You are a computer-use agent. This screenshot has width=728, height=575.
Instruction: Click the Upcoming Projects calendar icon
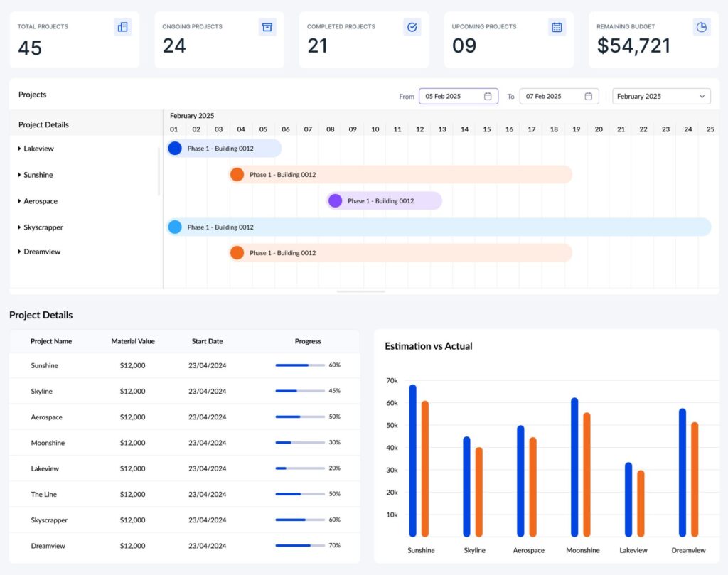click(557, 26)
